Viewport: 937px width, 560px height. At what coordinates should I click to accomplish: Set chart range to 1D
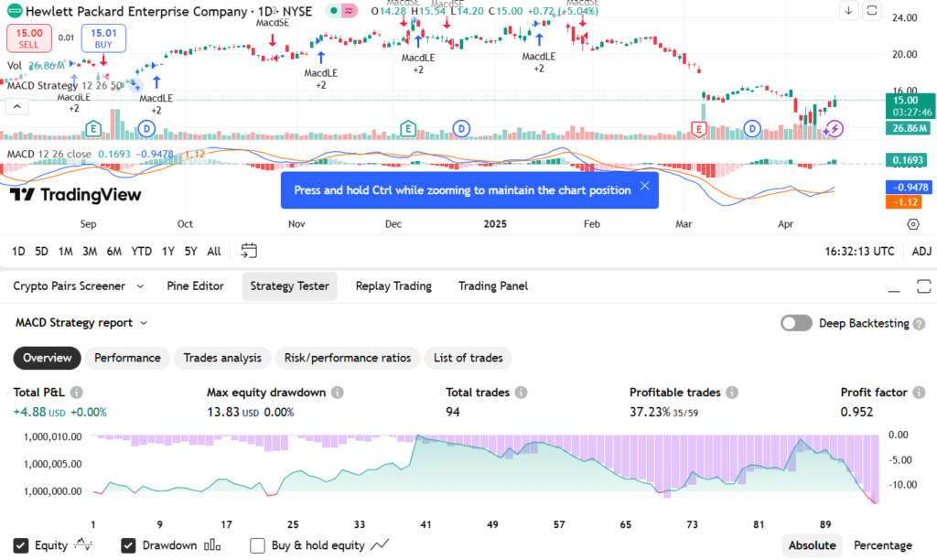tap(18, 251)
